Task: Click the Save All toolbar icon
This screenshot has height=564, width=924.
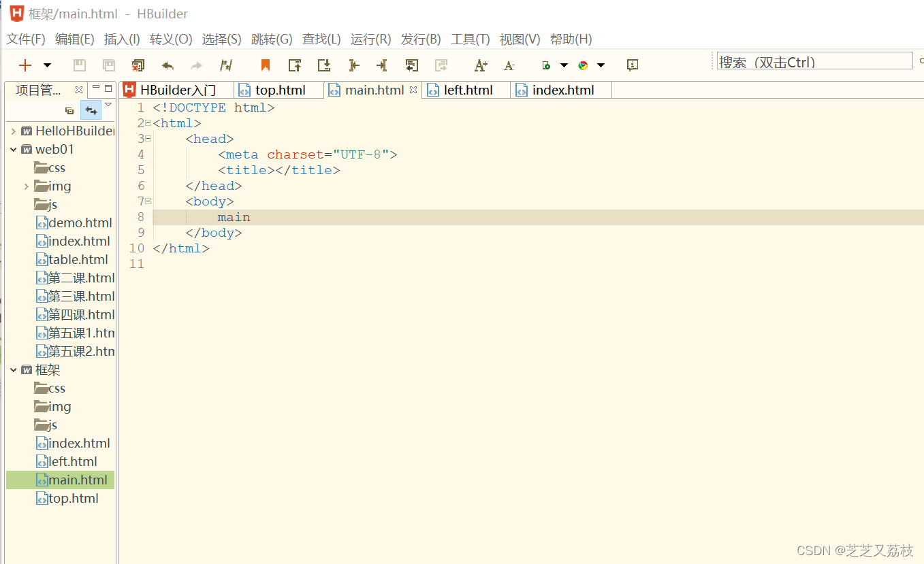Action: [109, 65]
